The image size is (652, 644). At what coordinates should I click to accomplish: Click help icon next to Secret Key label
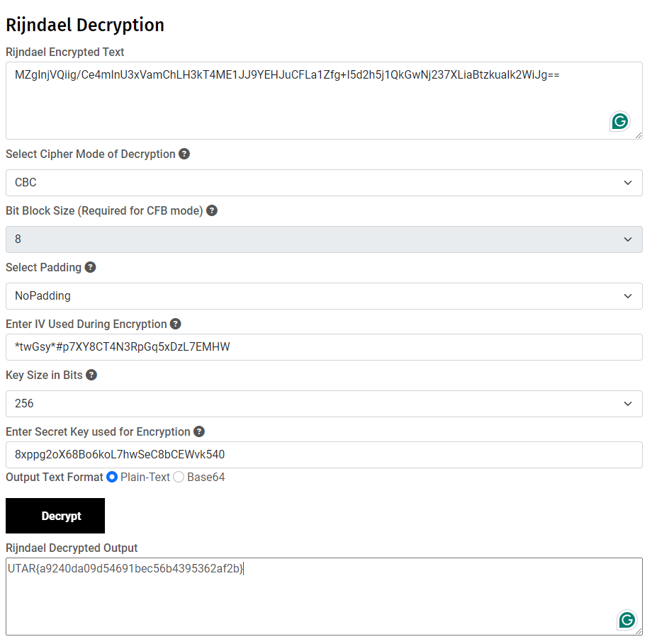coord(199,431)
